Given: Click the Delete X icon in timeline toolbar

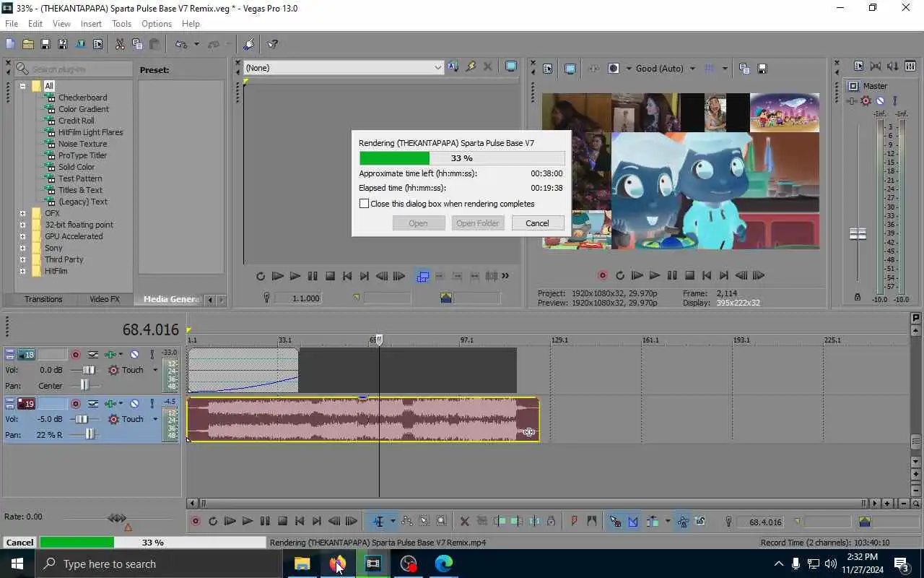Looking at the screenshot, I should point(464,521).
